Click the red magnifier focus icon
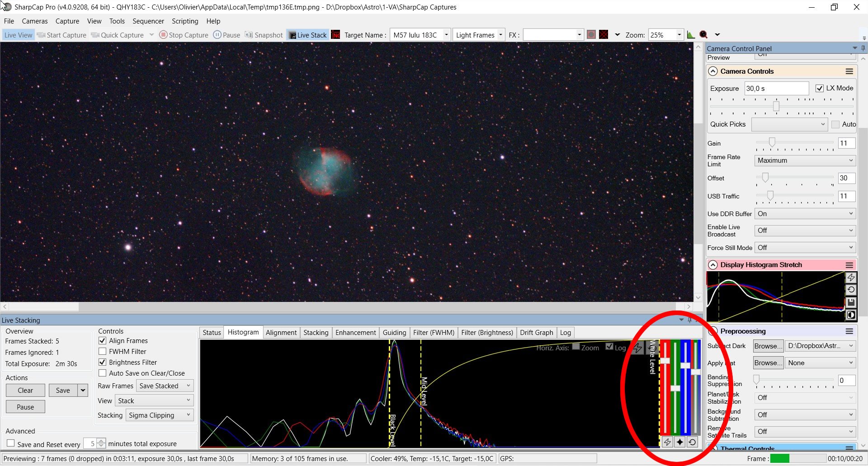 pos(703,35)
